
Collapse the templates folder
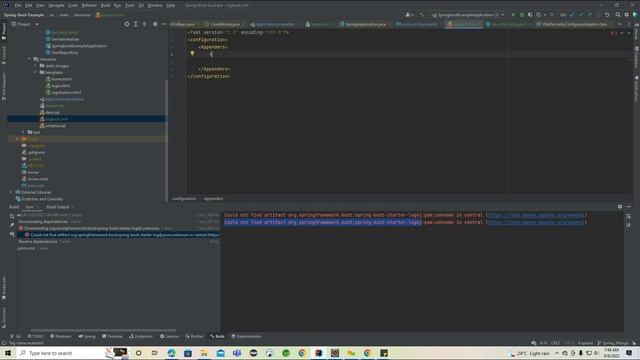point(36,72)
